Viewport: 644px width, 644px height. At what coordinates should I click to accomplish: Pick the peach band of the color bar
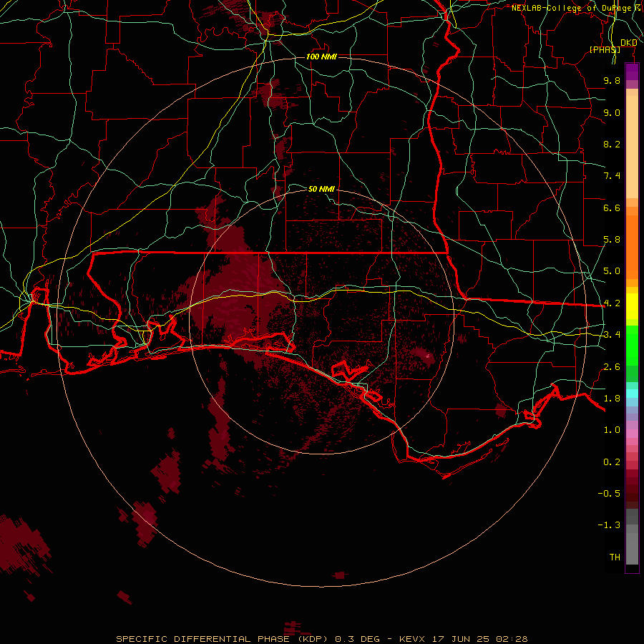click(x=632, y=147)
